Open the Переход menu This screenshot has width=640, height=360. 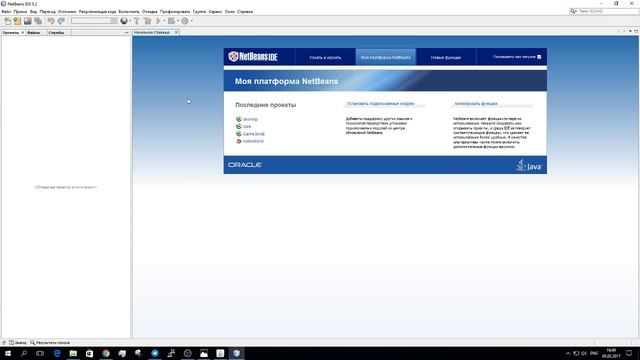47,12
